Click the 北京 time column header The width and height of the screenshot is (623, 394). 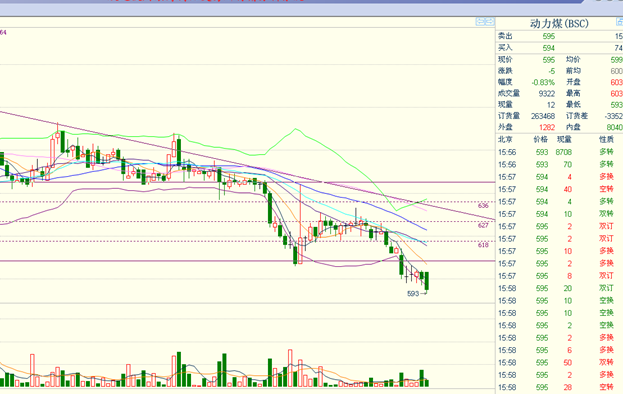[505, 139]
